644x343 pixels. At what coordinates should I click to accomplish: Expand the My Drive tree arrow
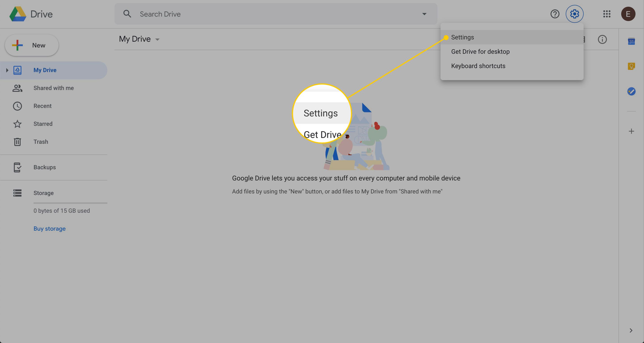7,70
